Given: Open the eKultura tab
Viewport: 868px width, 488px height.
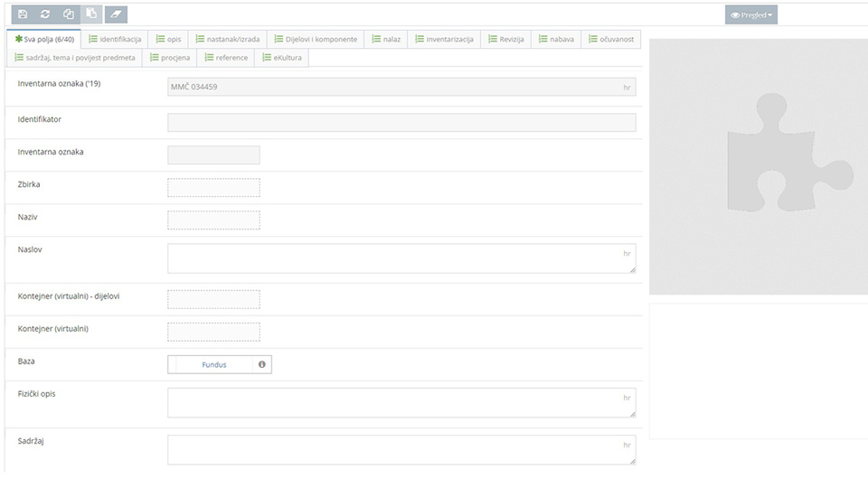Looking at the screenshot, I should (x=281, y=57).
